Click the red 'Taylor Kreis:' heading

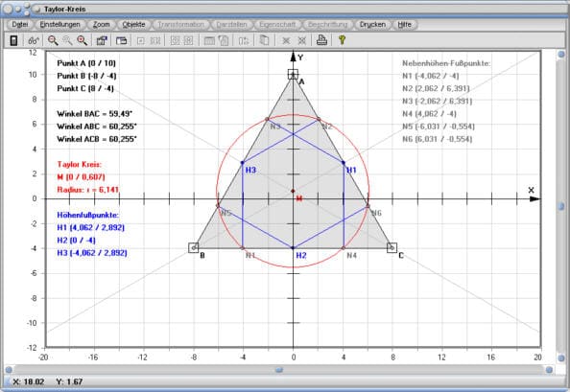[80, 165]
